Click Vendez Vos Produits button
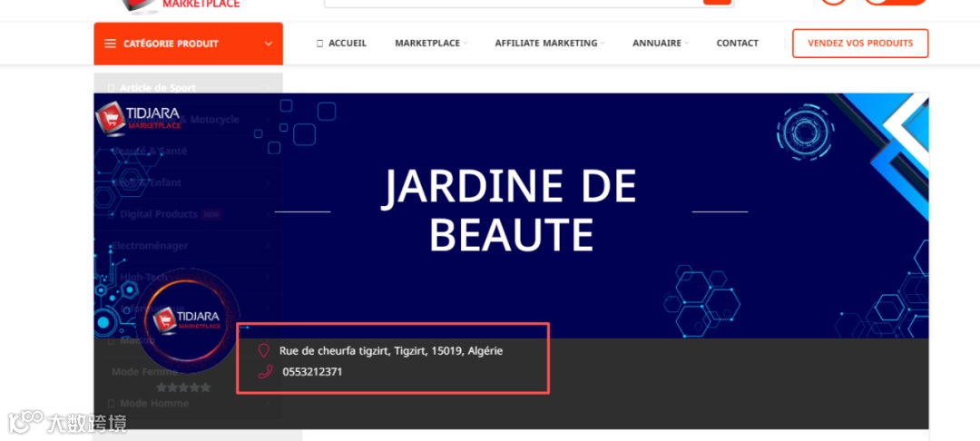The height and width of the screenshot is (441, 980). [x=860, y=43]
